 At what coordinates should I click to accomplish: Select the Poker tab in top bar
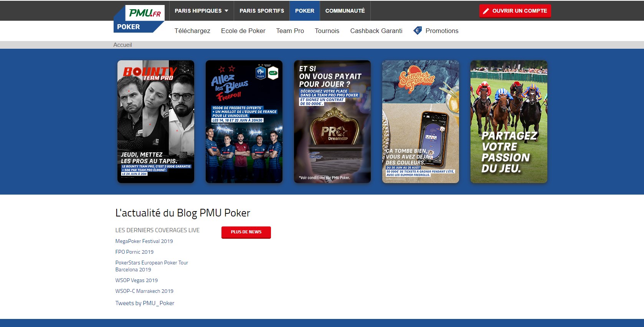305,11
